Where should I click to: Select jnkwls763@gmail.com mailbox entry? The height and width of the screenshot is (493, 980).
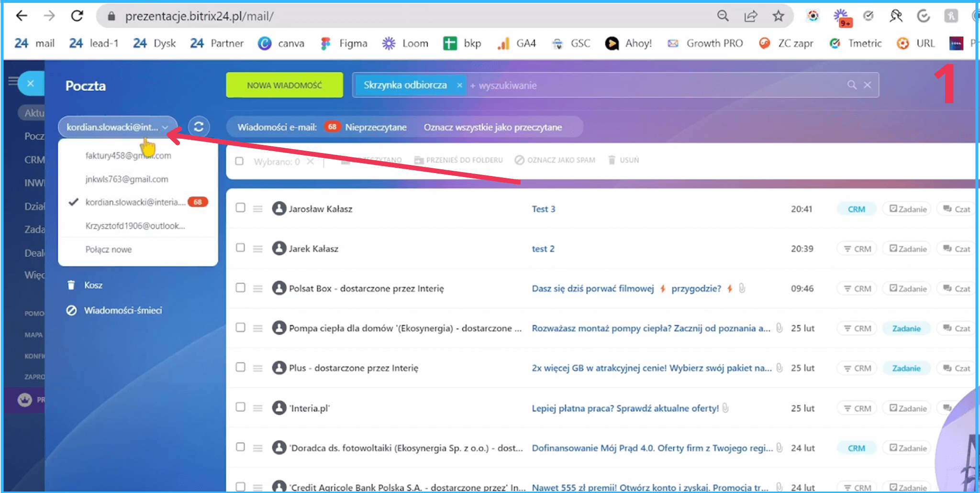click(126, 179)
